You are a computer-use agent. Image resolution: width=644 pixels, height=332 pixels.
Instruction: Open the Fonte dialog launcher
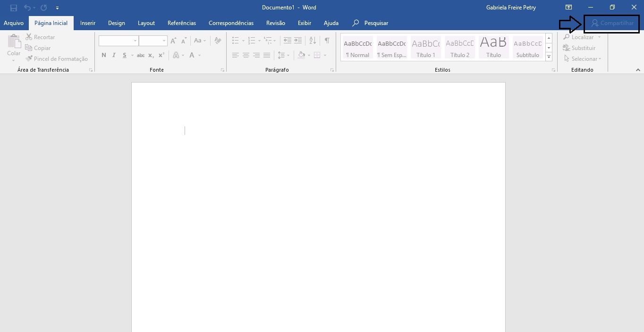pyautogui.click(x=222, y=70)
